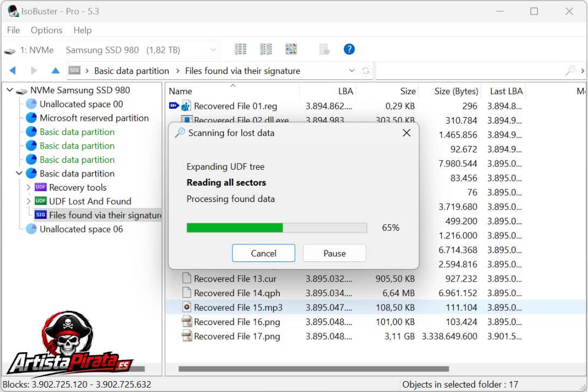Viewport: 588px width, 392px height.
Task: Expand the Recovery tools node
Action: tap(28, 187)
